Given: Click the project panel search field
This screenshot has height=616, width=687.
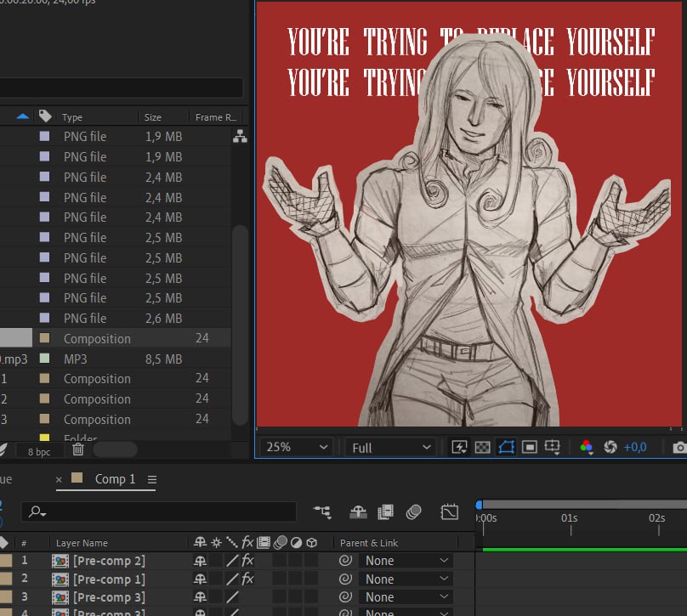Looking at the screenshot, I should point(121,88).
